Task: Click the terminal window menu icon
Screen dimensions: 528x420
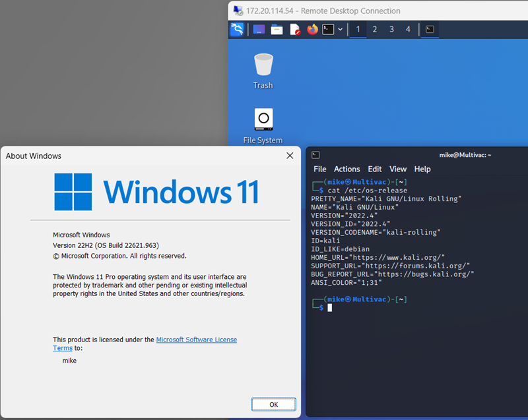Action: (x=315, y=155)
